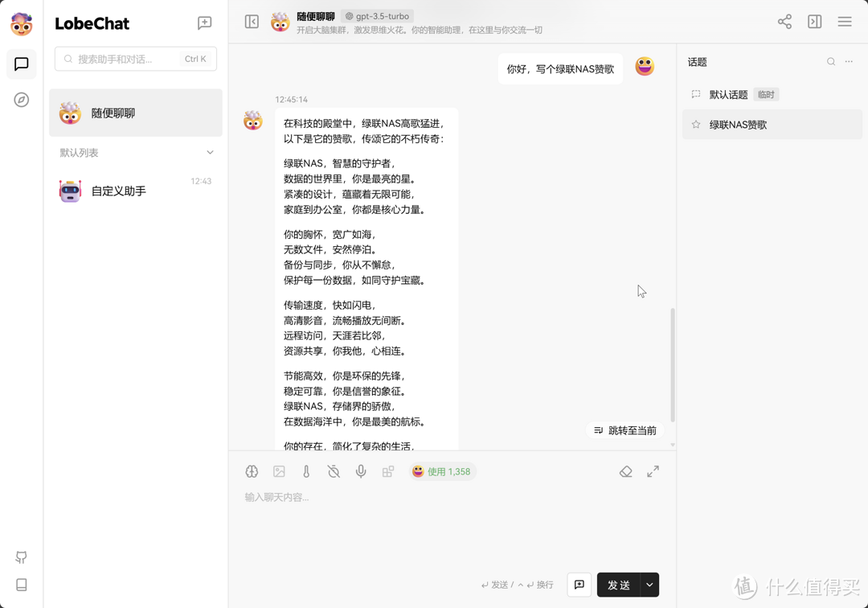Click the share conversation icon
The height and width of the screenshot is (608, 868).
[784, 22]
